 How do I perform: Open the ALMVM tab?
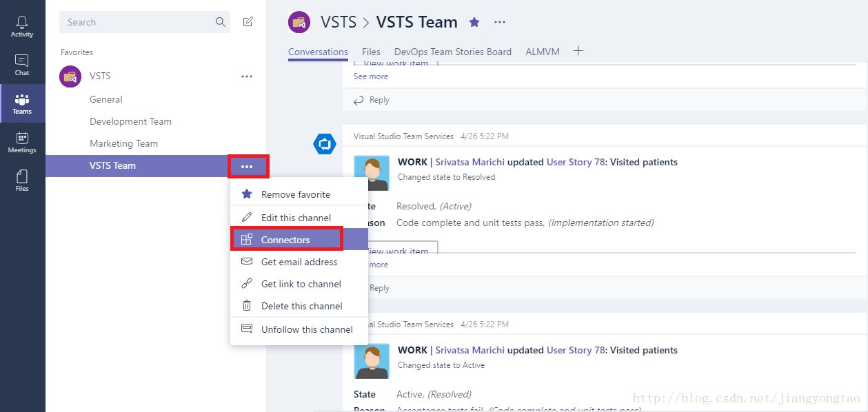(x=543, y=52)
